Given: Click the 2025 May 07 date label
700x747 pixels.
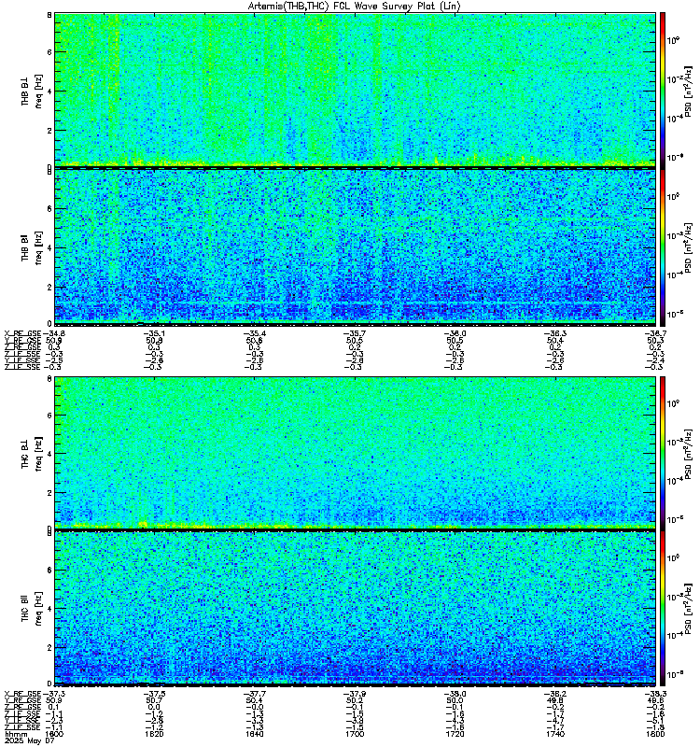Looking at the screenshot, I should pos(31,740).
